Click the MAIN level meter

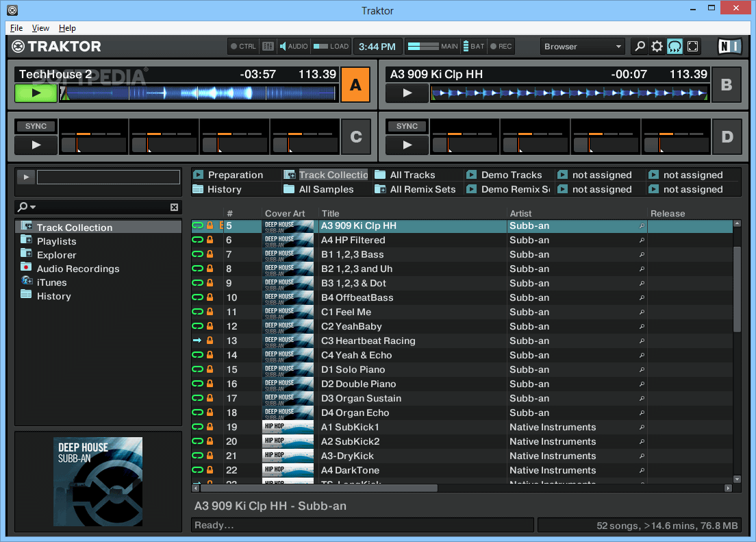click(433, 47)
